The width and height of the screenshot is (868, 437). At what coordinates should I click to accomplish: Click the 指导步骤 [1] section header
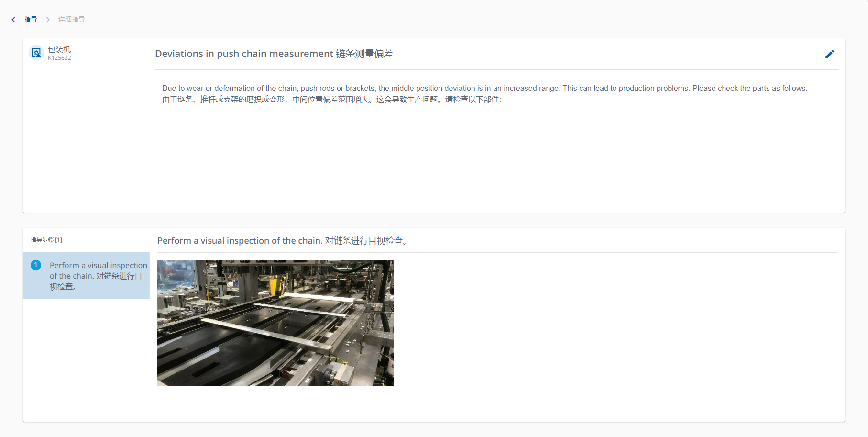[x=46, y=240]
